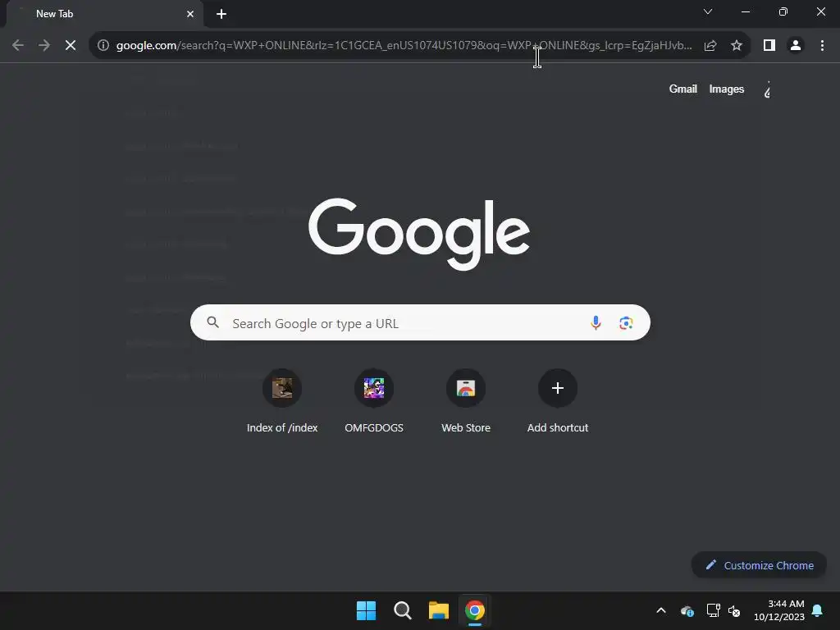Click the magnifier icon in search box
This screenshot has width=840, height=630.
212,322
